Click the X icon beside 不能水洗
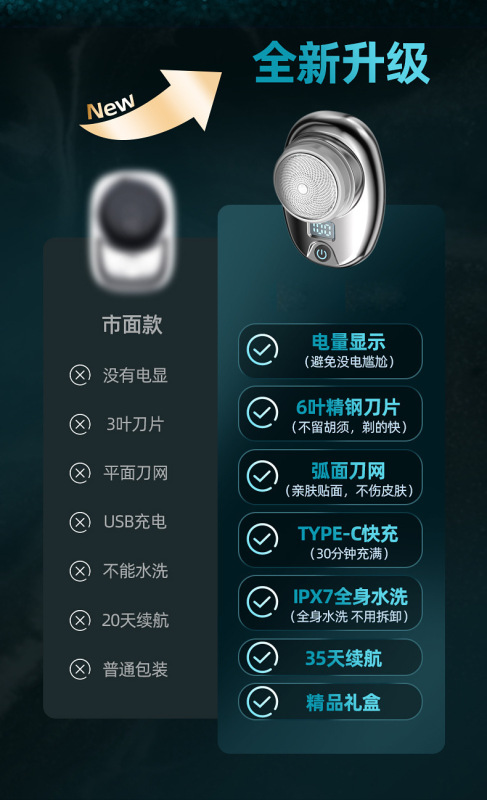 coord(80,571)
